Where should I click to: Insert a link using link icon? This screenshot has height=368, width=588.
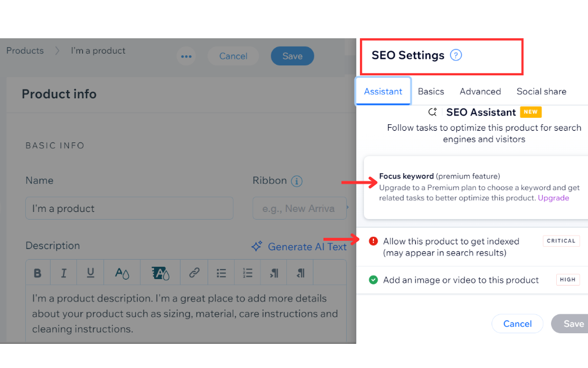[x=194, y=273]
